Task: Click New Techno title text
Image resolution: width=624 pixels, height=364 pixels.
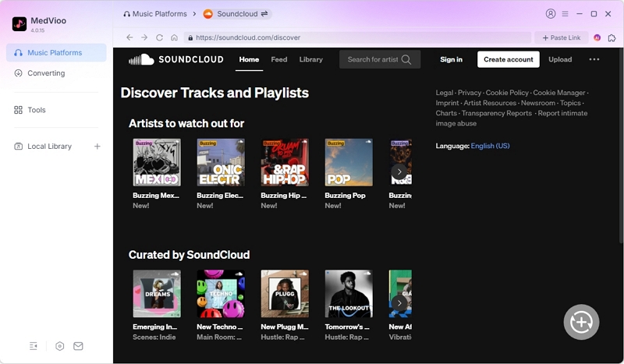Action: 220,327
